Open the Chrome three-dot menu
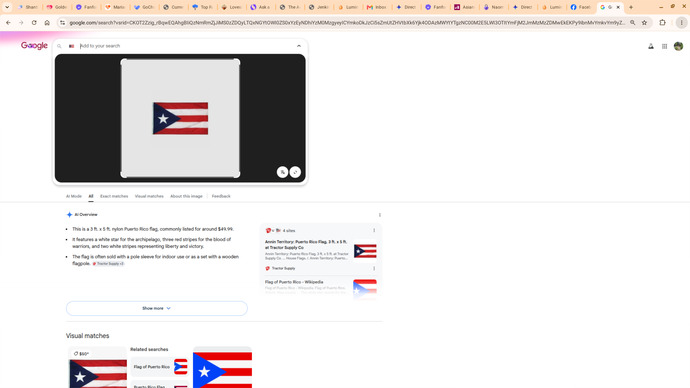This screenshot has width=690, height=388. 681,22
